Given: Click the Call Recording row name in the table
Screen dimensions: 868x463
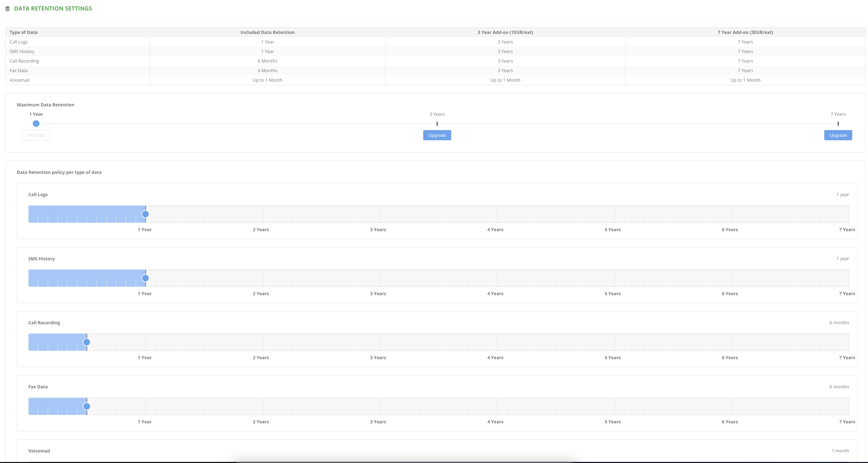Looking at the screenshot, I should pos(24,61).
